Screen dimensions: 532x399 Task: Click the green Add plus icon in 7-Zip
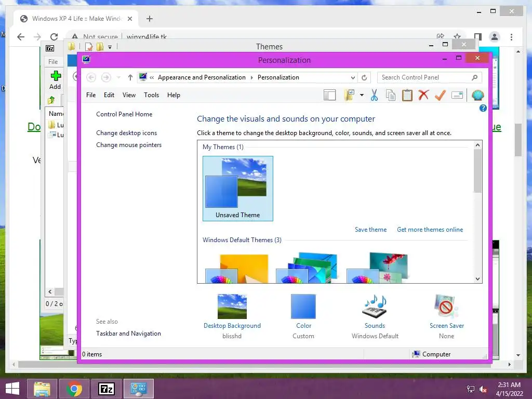(x=56, y=76)
